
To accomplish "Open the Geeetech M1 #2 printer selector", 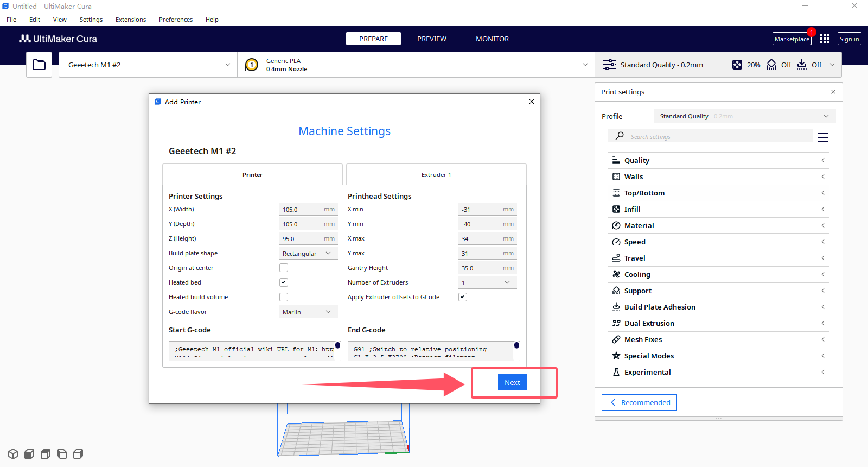I will tap(148, 65).
